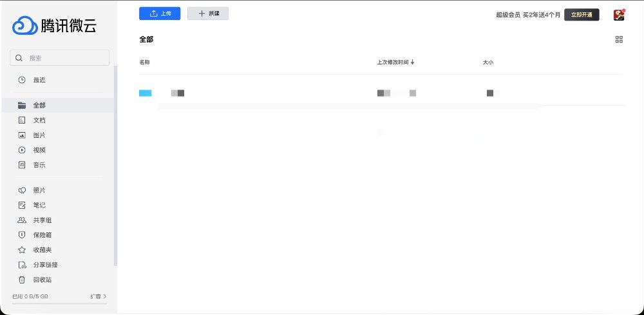Click the 全部 heading above the file list
The width and height of the screenshot is (644, 315).
(x=146, y=39)
